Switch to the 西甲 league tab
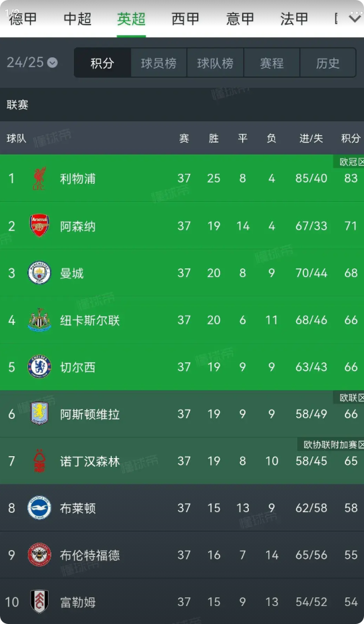This screenshot has height=624, width=364. pos(186,19)
